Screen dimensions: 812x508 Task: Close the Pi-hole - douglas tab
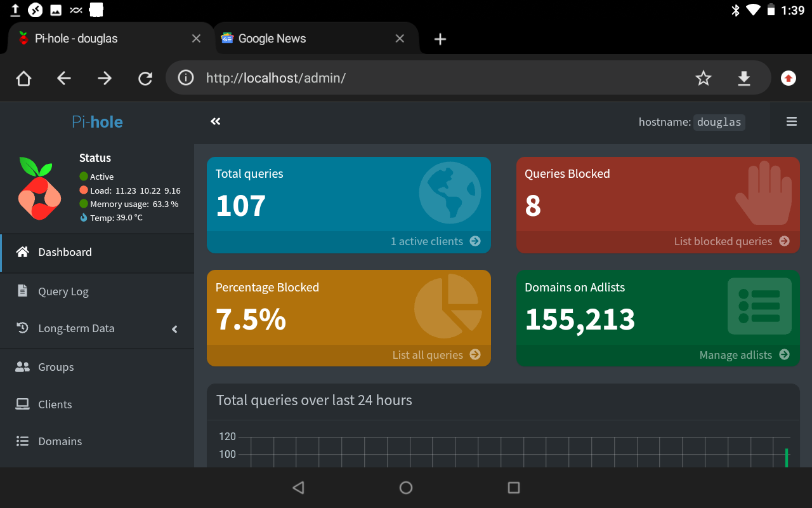coord(197,39)
